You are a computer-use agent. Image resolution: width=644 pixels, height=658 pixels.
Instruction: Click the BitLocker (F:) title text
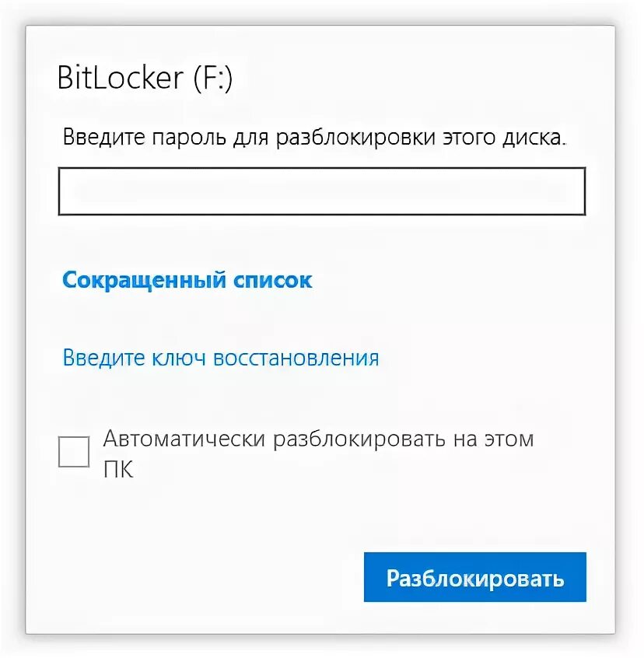pos(145,79)
